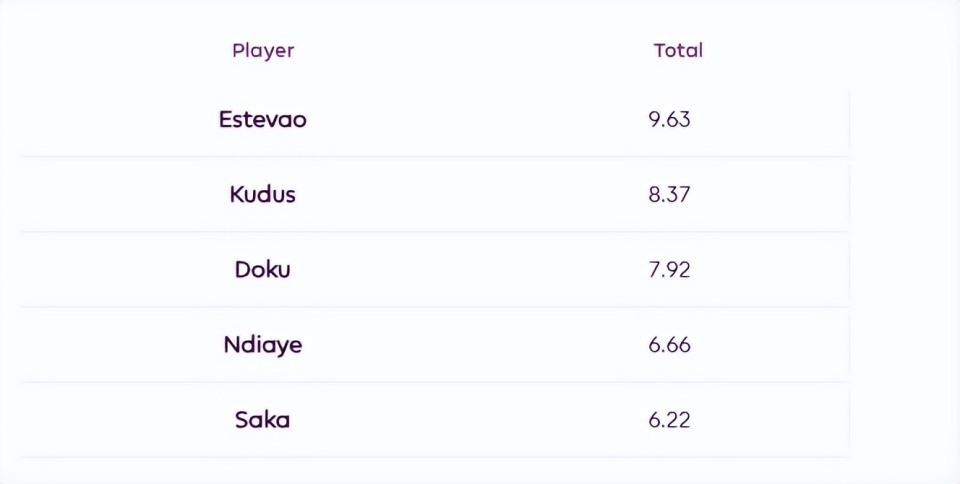This screenshot has height=484, width=960.
Task: Click the bottom border under Saka's row
Action: pos(435,457)
